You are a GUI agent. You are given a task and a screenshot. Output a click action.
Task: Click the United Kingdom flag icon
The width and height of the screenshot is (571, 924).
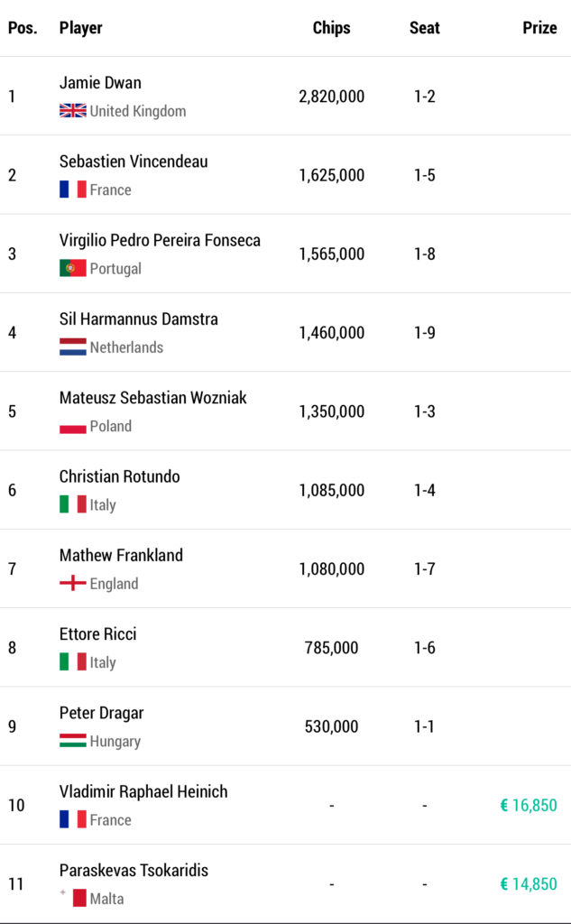(x=73, y=111)
